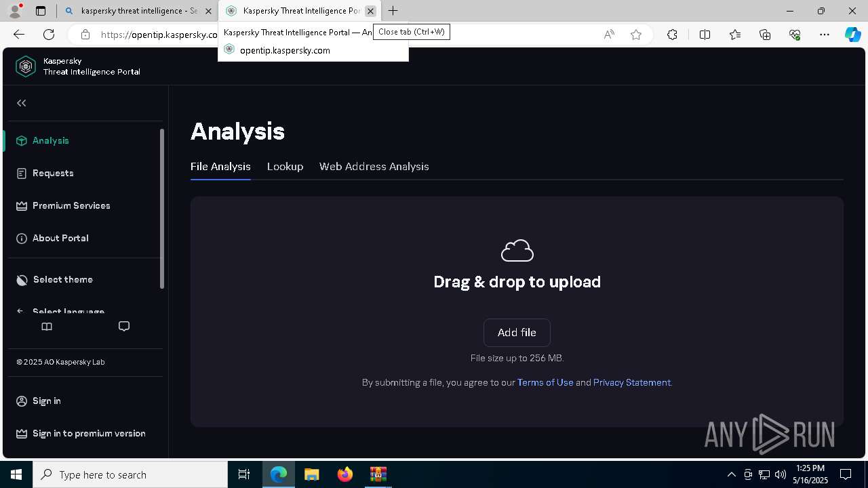
Task: Switch to Lookup tab
Action: click(285, 166)
